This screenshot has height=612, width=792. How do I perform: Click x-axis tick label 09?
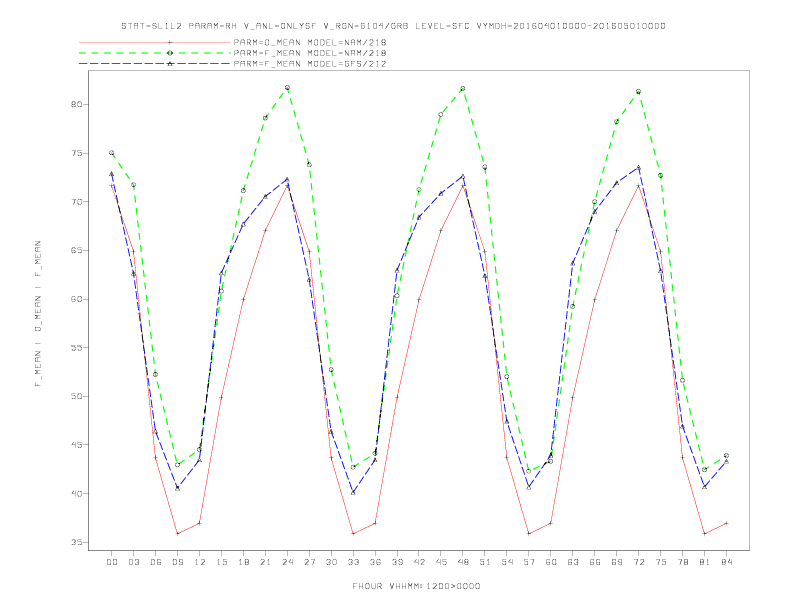tap(178, 562)
